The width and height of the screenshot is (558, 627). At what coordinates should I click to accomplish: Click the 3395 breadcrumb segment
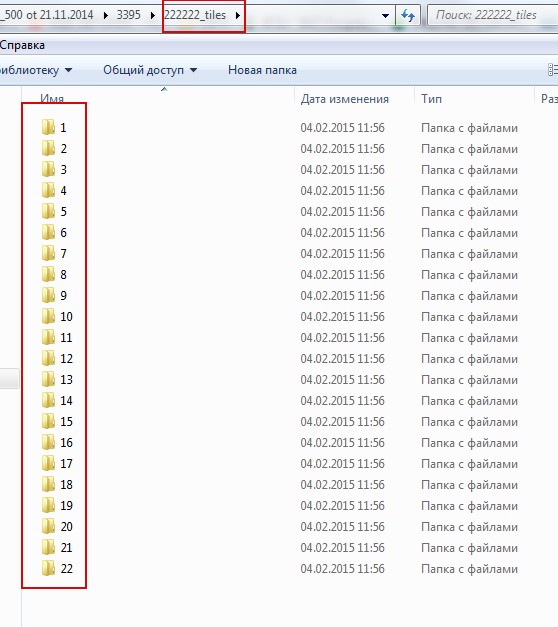point(128,15)
